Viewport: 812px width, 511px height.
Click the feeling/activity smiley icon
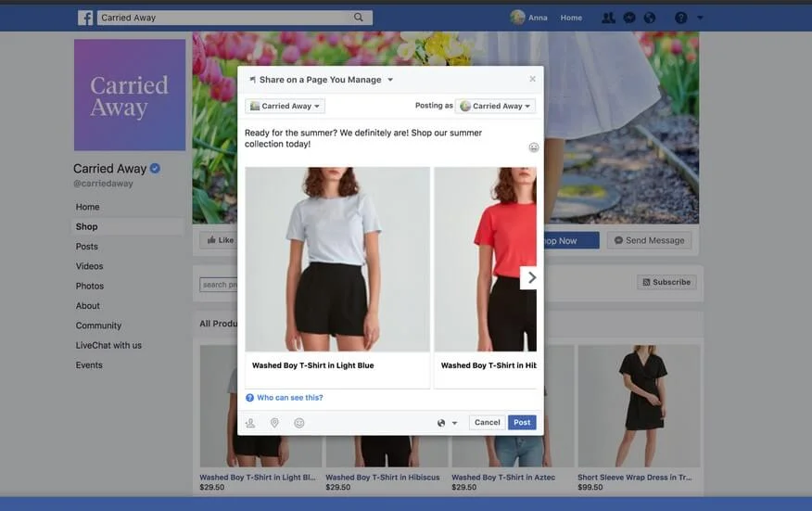click(x=298, y=423)
